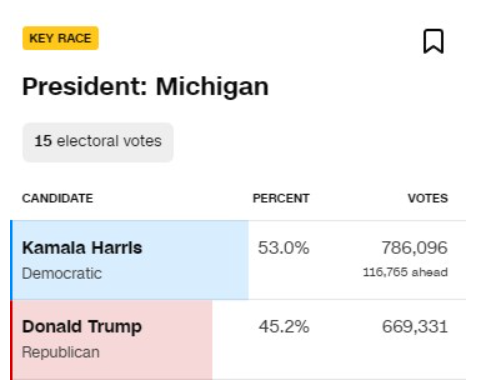Click the 116,765 ahead text

[405, 272]
